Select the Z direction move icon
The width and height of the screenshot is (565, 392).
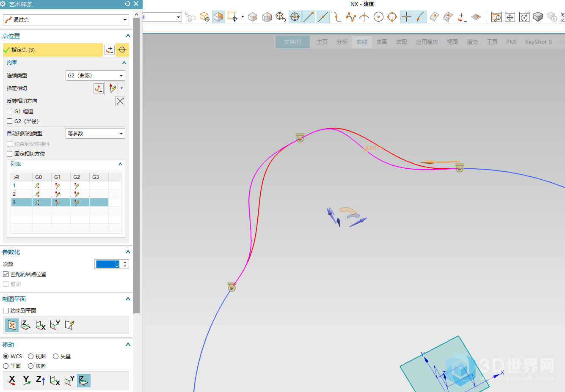tap(41, 381)
